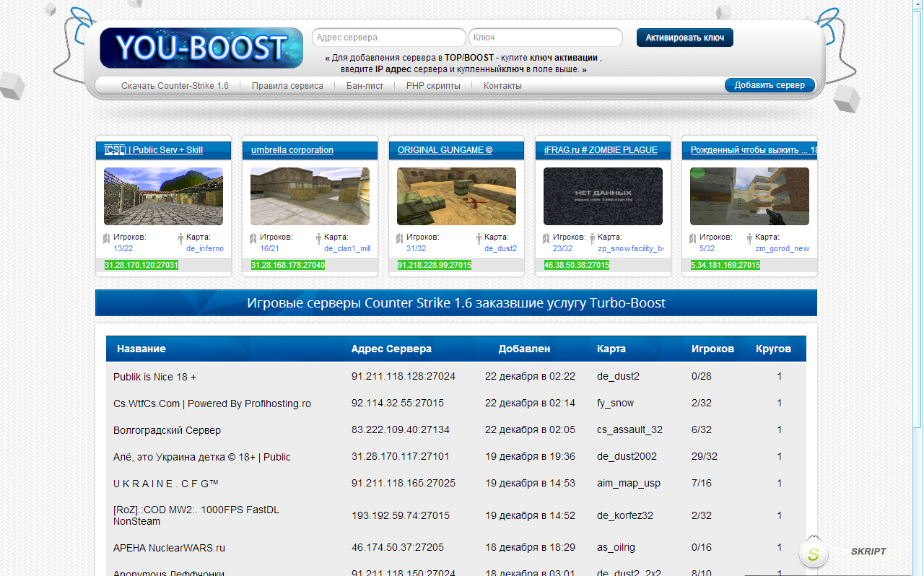Click the 5/32 players count

[707, 248]
